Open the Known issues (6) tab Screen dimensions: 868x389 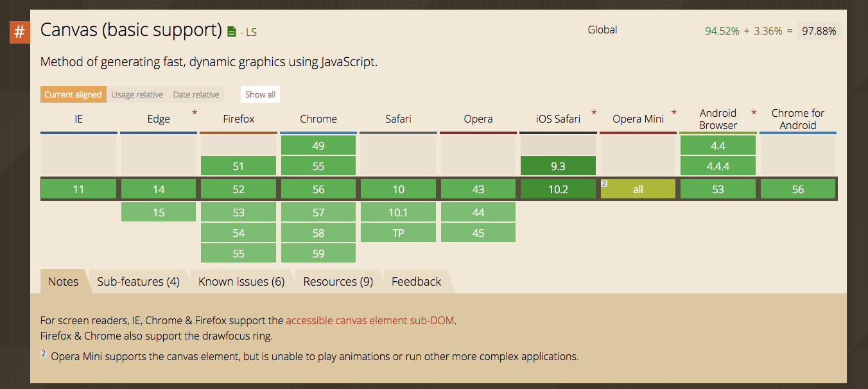(241, 281)
